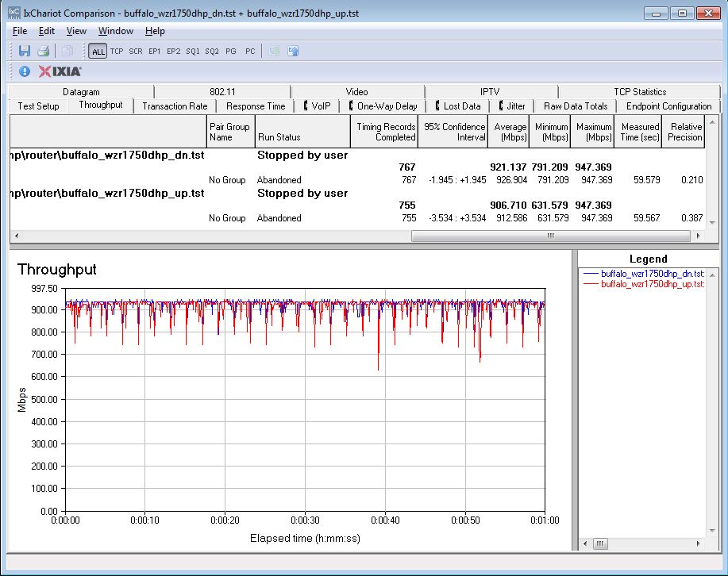728x576 pixels.
Task: Open the One-Way Delay tab
Action: pyautogui.click(x=383, y=106)
